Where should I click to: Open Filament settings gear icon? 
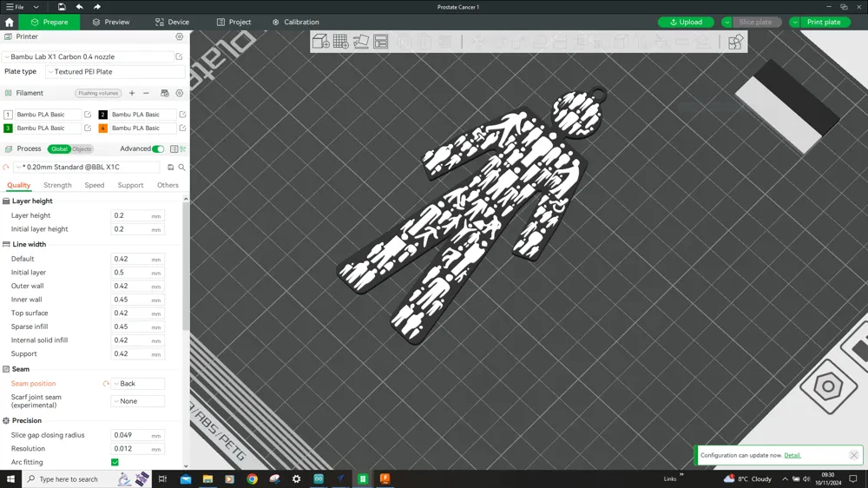[x=180, y=93]
